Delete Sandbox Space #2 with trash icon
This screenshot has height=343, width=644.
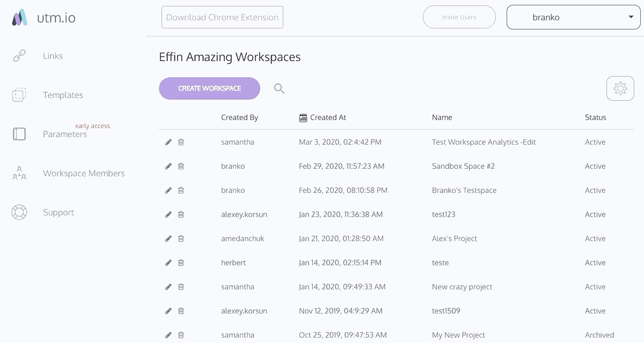tap(181, 166)
